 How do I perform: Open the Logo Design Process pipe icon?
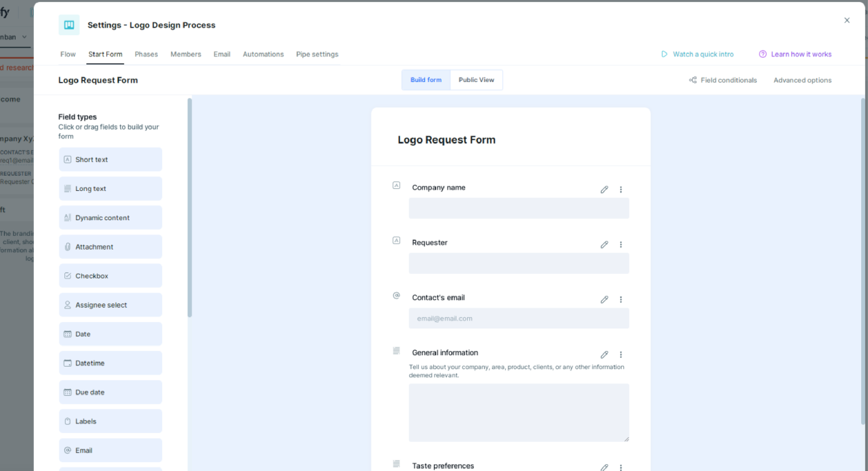point(69,25)
